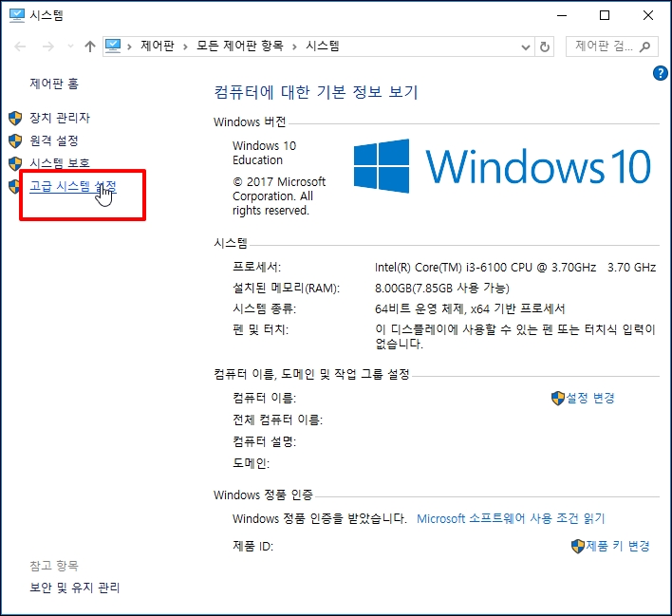672x616 pixels.
Task: Go up one level with the up arrow
Action: point(89,47)
